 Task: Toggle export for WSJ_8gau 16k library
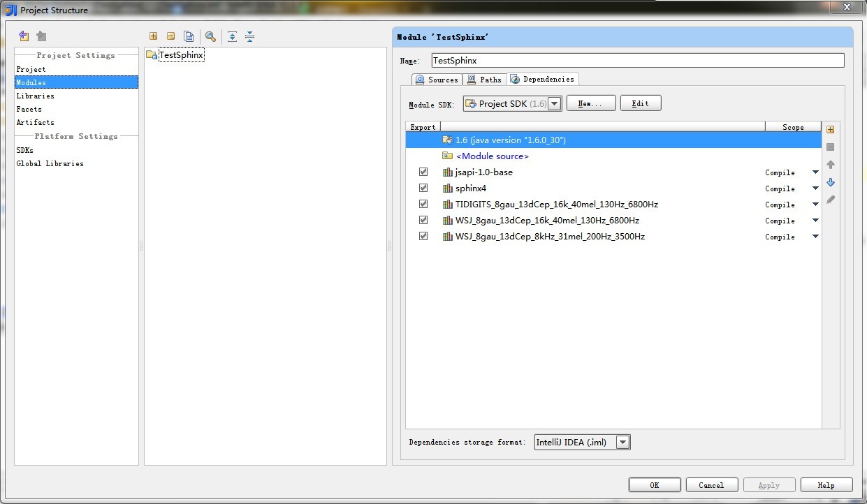(423, 220)
